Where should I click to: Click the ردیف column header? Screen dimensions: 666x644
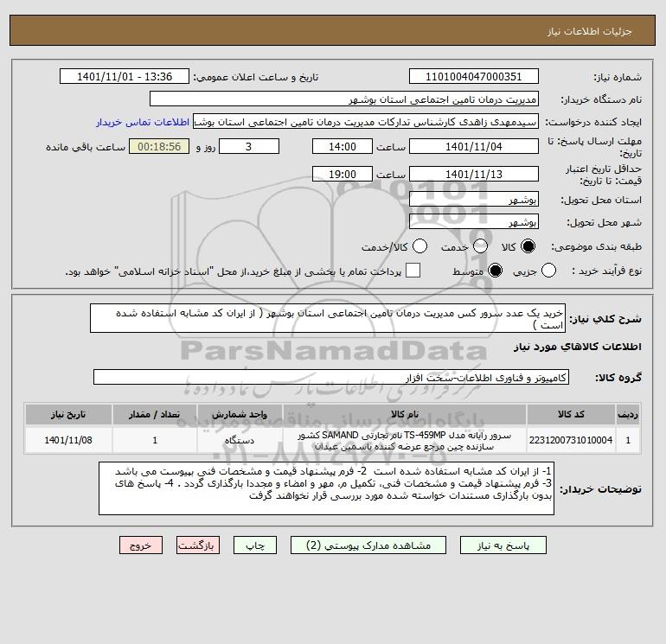(628, 414)
